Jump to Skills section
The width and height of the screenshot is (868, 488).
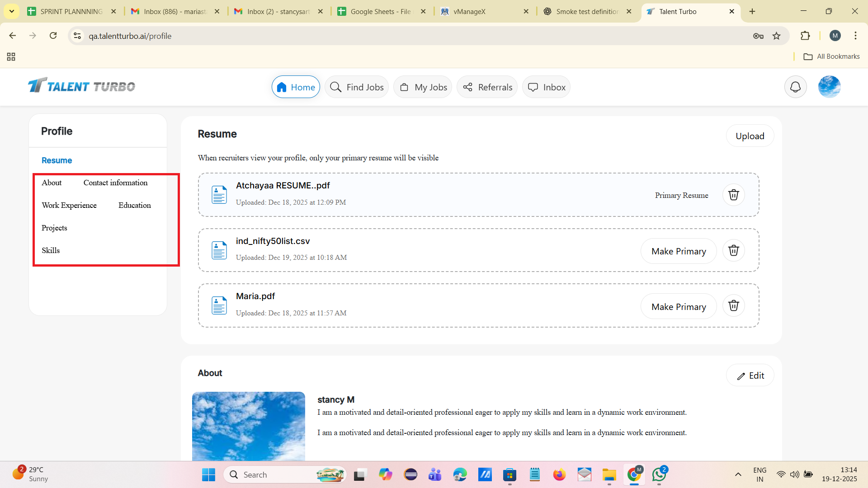point(51,250)
